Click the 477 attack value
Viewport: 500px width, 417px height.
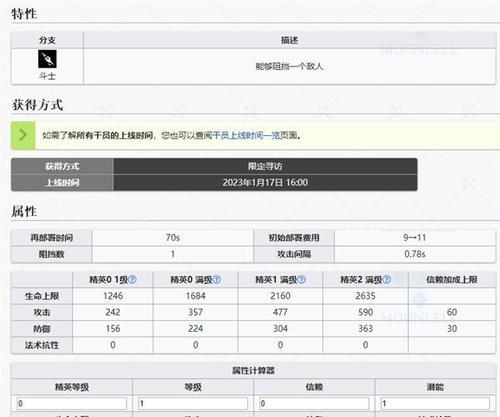coord(280,312)
